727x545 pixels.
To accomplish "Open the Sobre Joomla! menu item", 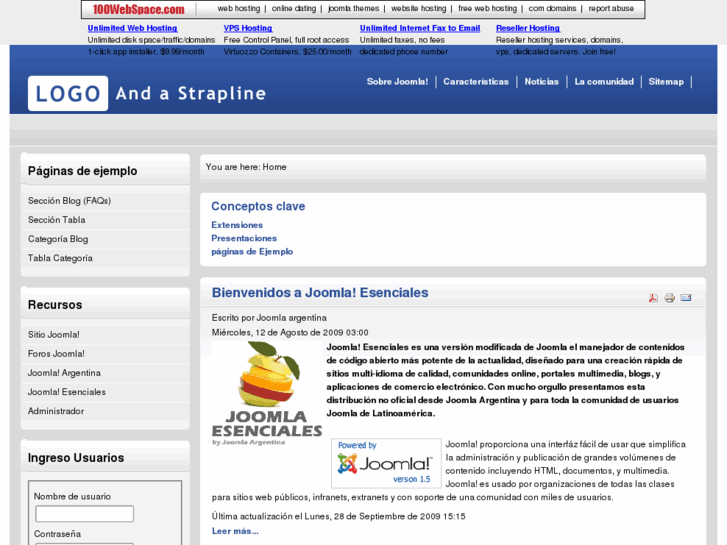I will click(397, 82).
